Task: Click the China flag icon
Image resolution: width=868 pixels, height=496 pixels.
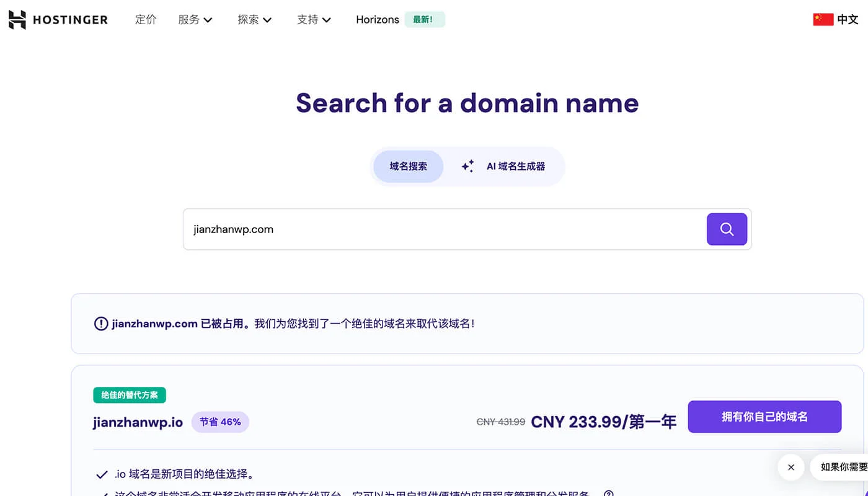Action: tap(823, 19)
